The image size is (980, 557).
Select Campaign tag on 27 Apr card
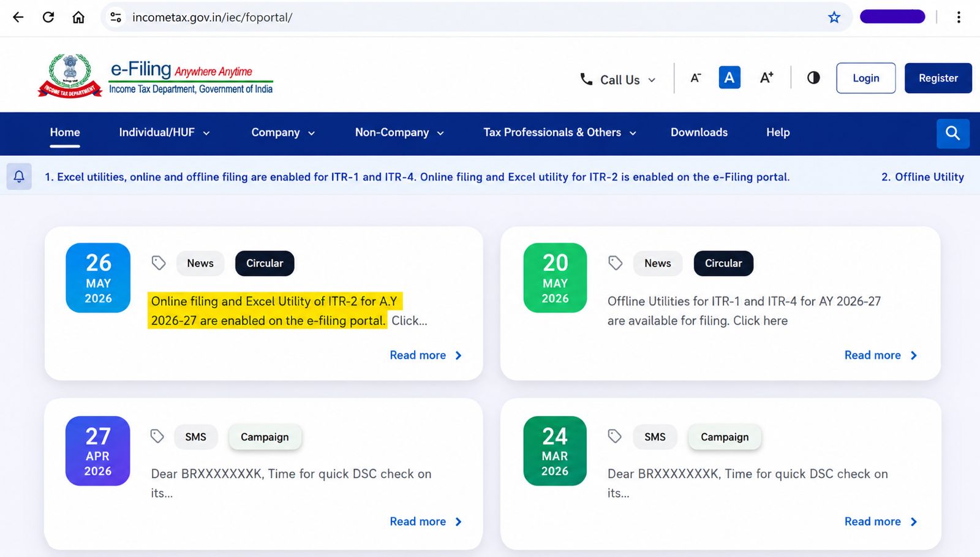click(265, 437)
